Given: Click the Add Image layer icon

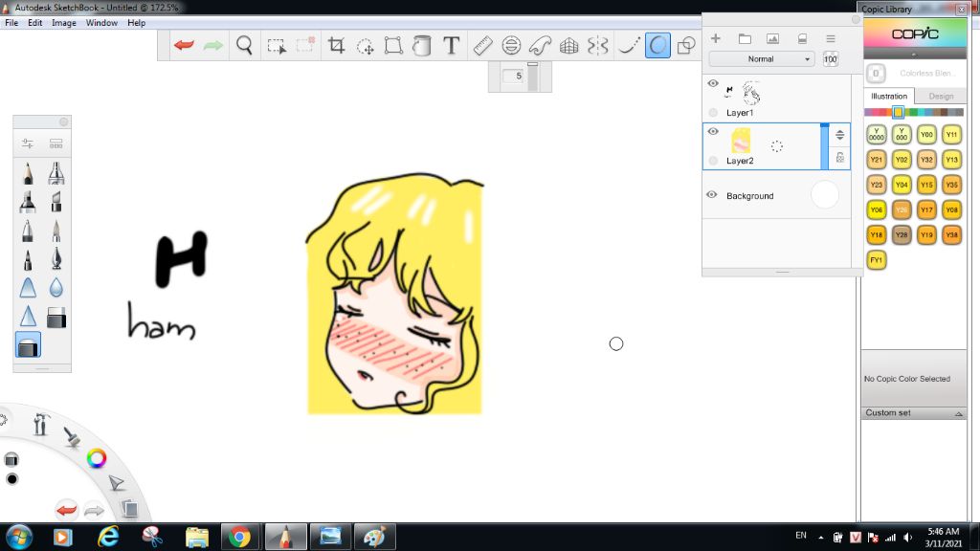Looking at the screenshot, I should (773, 38).
